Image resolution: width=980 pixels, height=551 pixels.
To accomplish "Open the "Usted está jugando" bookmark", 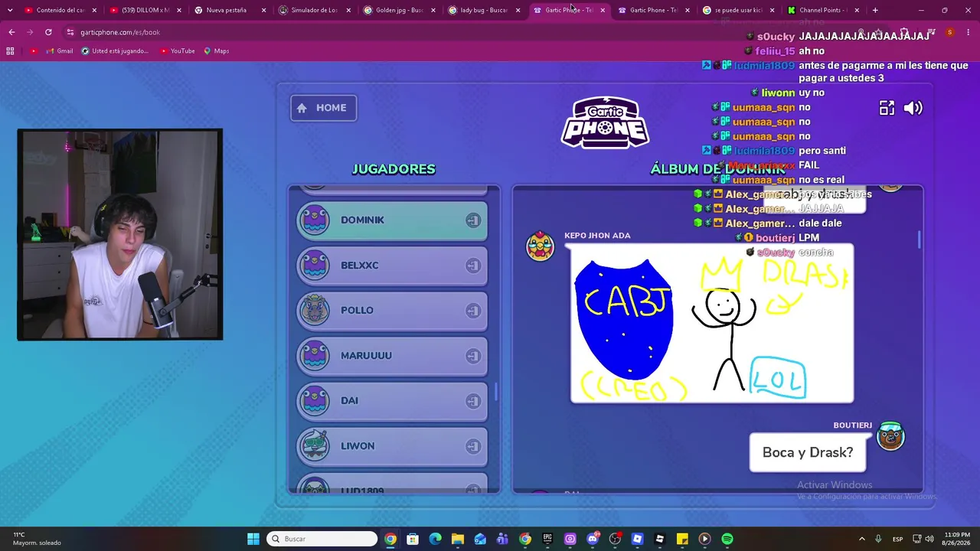I will tap(115, 51).
